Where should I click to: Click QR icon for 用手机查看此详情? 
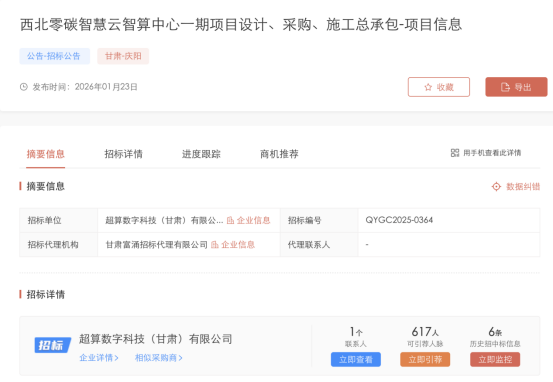tap(455, 153)
